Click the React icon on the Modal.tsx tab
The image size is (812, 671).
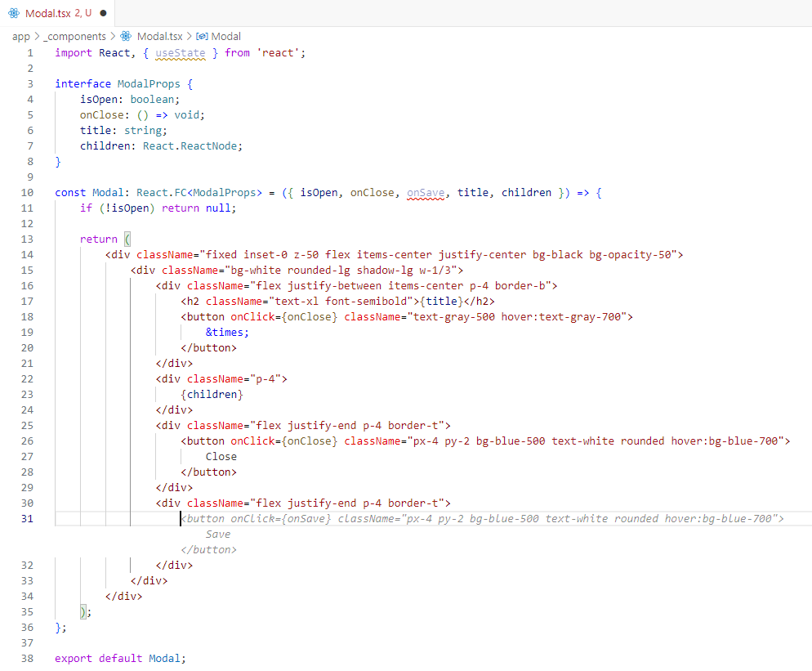click(x=14, y=13)
